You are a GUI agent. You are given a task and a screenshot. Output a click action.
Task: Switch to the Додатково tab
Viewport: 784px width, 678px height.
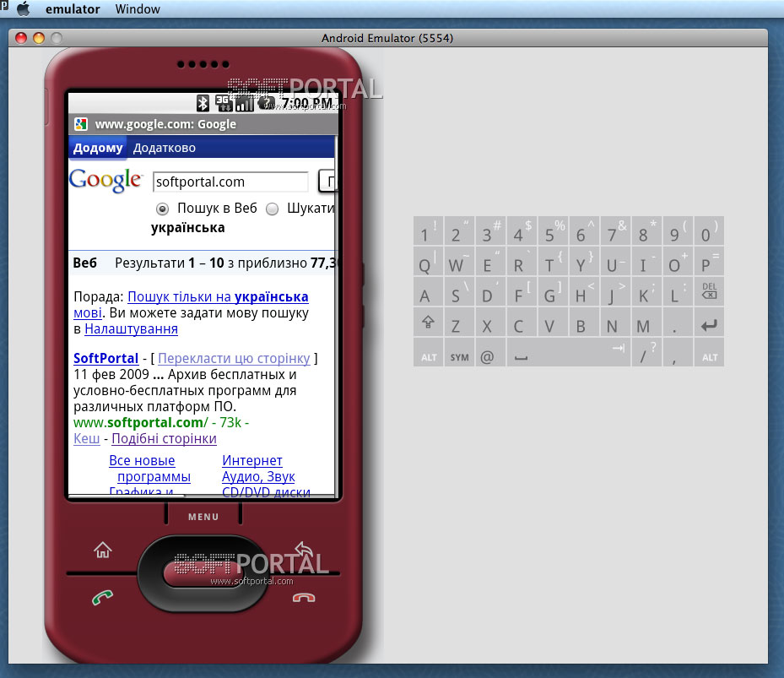164,148
